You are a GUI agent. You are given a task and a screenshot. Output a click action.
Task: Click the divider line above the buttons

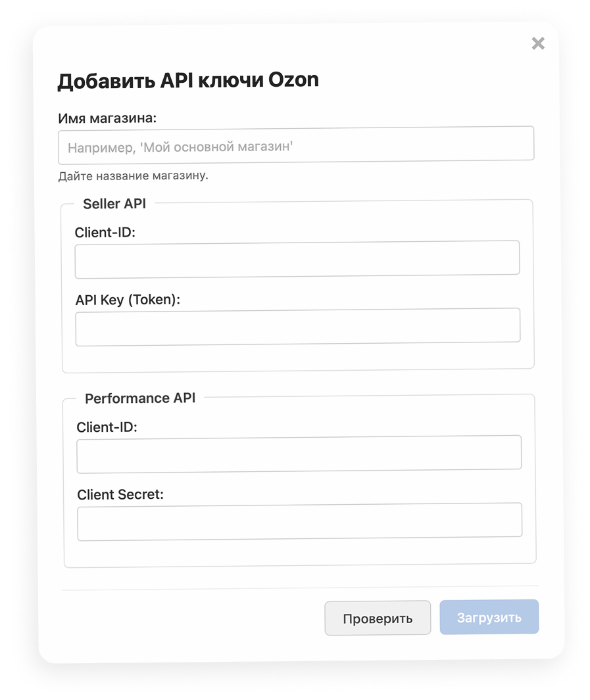300,588
